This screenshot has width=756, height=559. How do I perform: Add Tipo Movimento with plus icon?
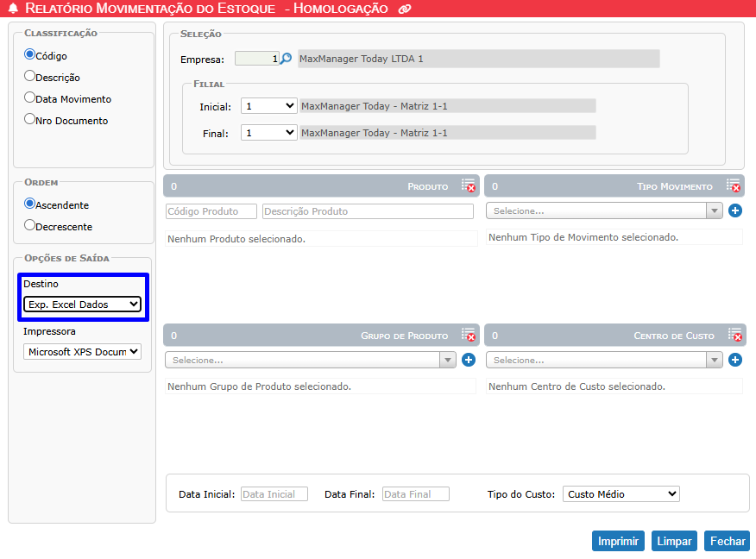point(735,210)
